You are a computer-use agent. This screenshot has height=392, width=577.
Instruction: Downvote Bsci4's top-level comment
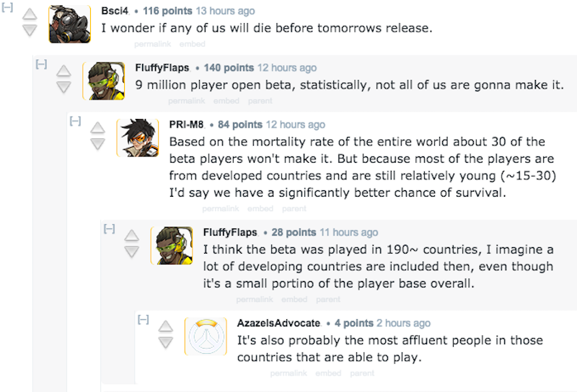pyautogui.click(x=30, y=30)
